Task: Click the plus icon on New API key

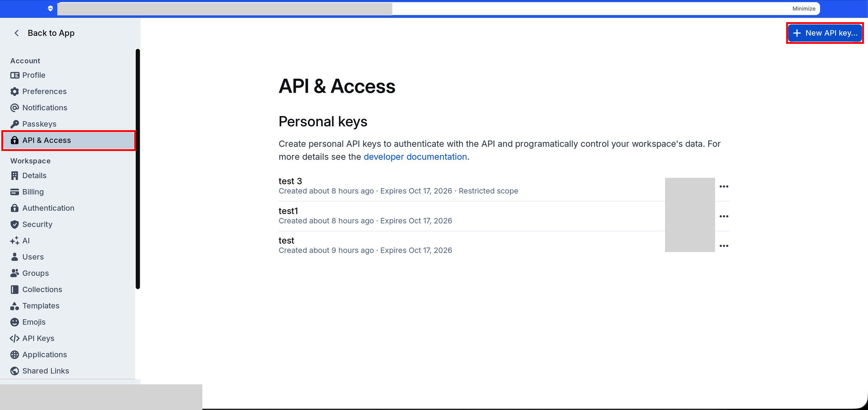Action: [x=797, y=33]
